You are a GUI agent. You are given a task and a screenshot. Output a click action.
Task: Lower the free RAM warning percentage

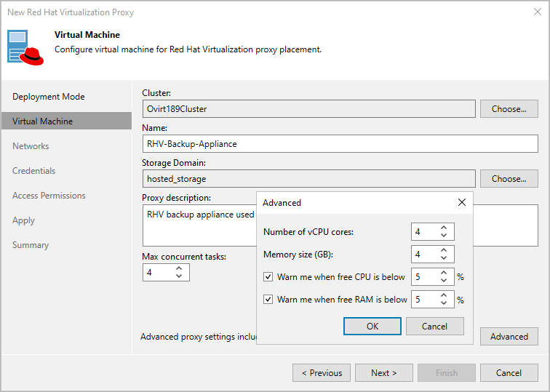pyautogui.click(x=444, y=303)
